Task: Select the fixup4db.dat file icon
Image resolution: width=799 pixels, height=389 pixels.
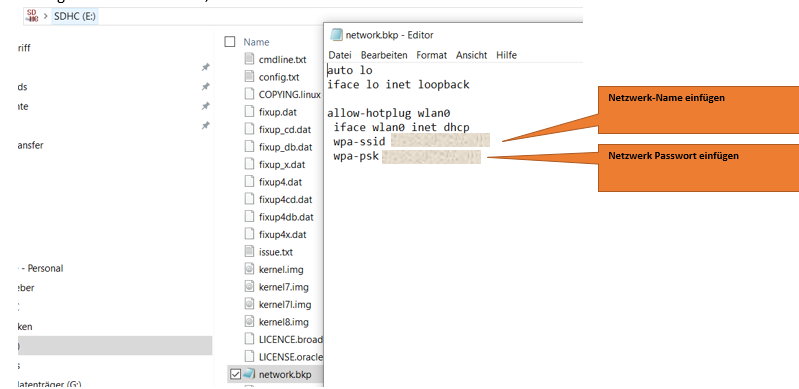Action: coord(249,217)
